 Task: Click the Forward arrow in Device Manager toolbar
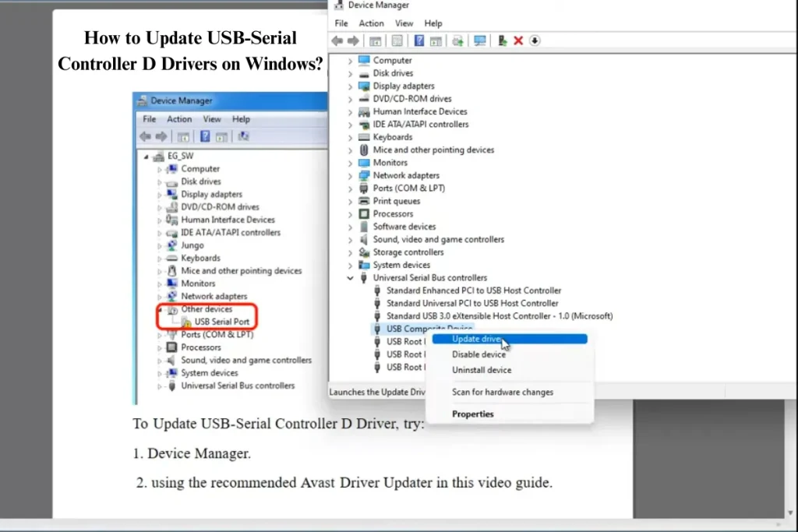(353, 41)
